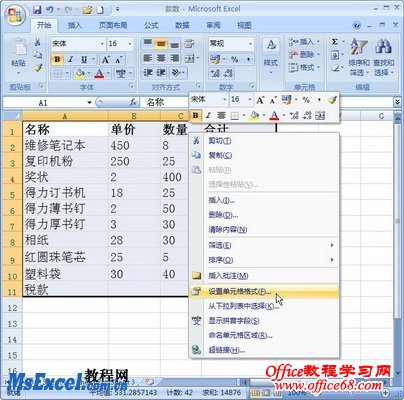Click mini toolbar fill color bucket
404x400 pixels.
[x=254, y=116]
